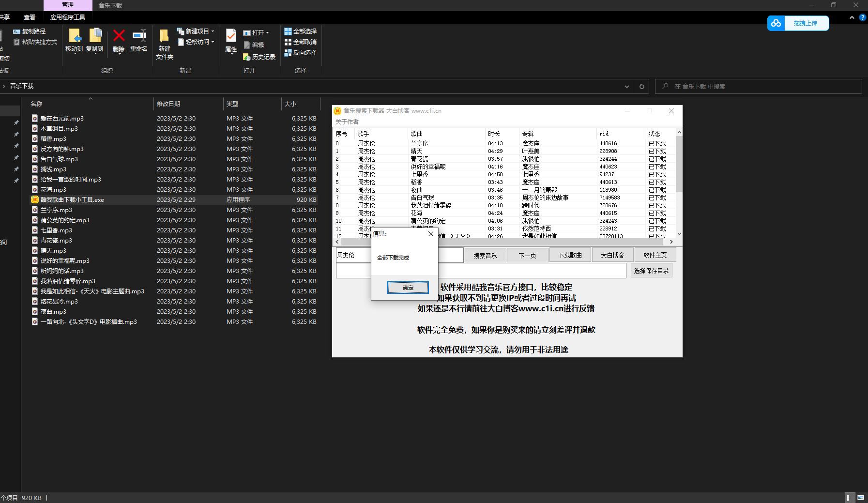The image size is (868, 503).
Task: Switch to the 查看 ribbon tab
Action: pos(30,17)
